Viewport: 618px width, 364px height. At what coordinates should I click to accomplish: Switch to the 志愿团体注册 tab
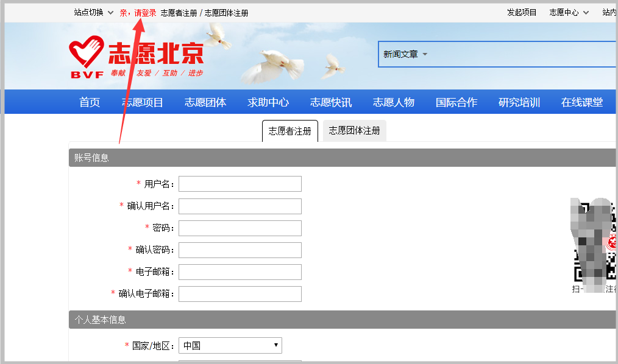tap(353, 130)
